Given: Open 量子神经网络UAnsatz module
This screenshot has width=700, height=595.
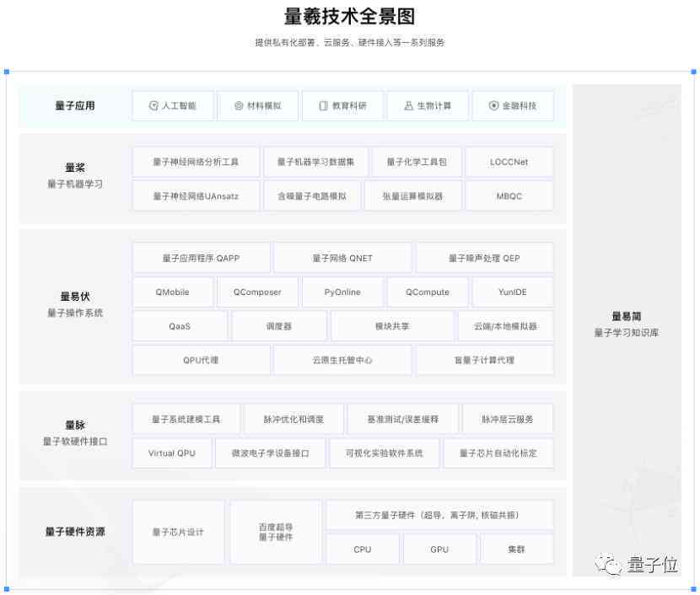Looking at the screenshot, I should (196, 196).
